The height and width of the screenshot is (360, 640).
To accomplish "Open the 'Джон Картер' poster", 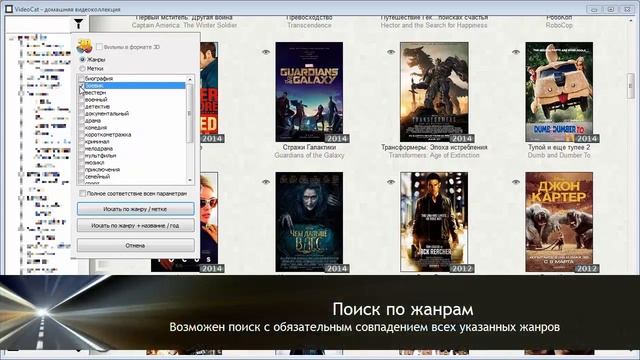I will pos(559,222).
